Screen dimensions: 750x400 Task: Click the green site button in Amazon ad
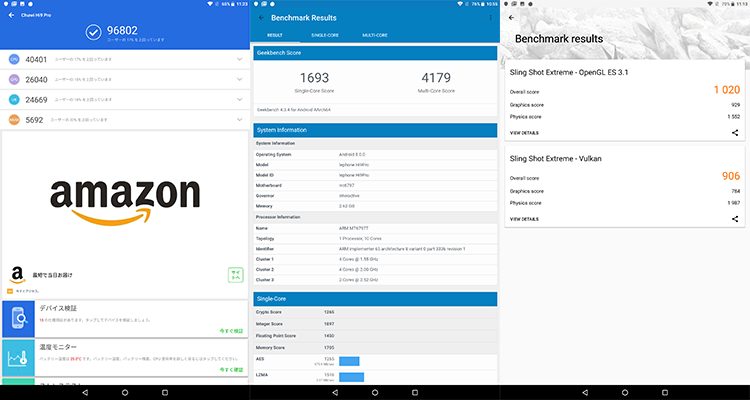point(235,275)
